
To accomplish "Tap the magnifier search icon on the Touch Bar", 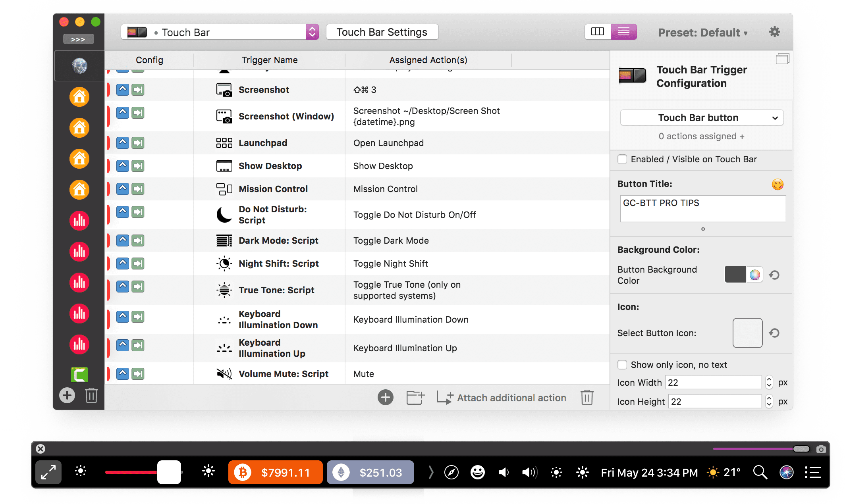I will click(x=760, y=472).
